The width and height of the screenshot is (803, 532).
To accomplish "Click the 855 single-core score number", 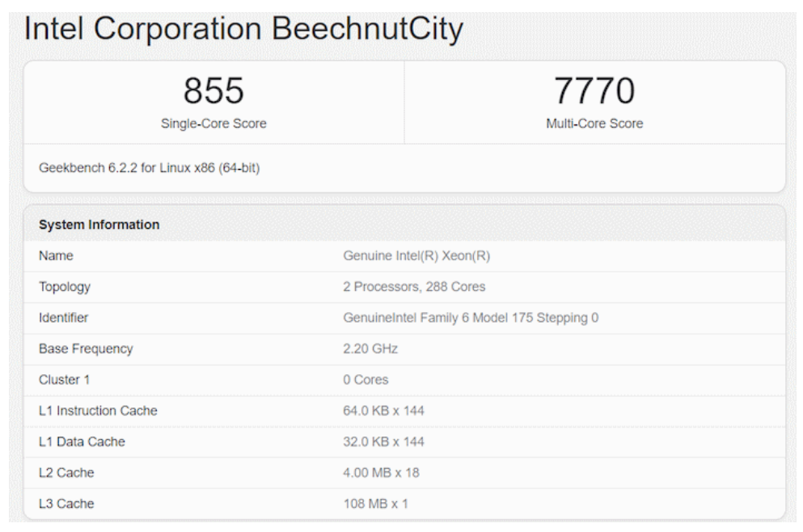I will click(213, 91).
